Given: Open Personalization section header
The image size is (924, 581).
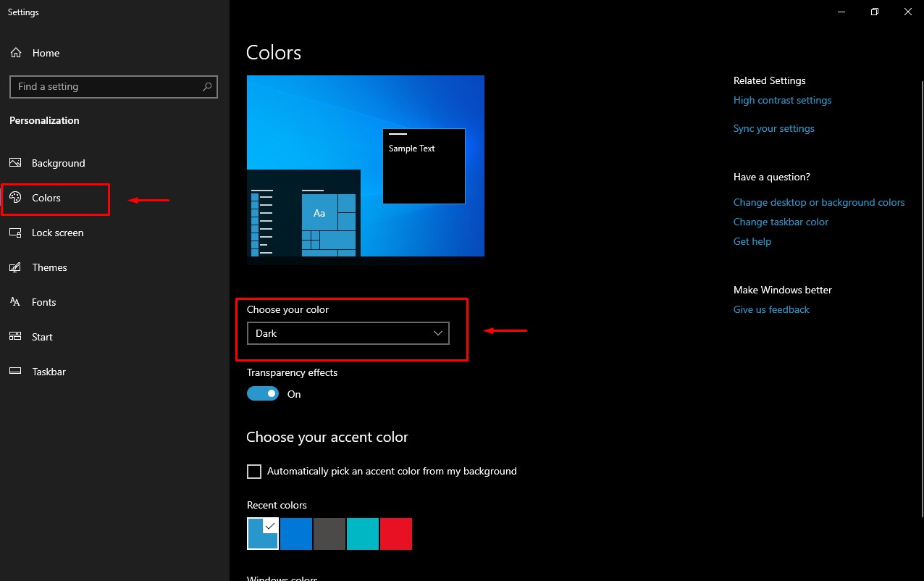Looking at the screenshot, I should coord(43,120).
